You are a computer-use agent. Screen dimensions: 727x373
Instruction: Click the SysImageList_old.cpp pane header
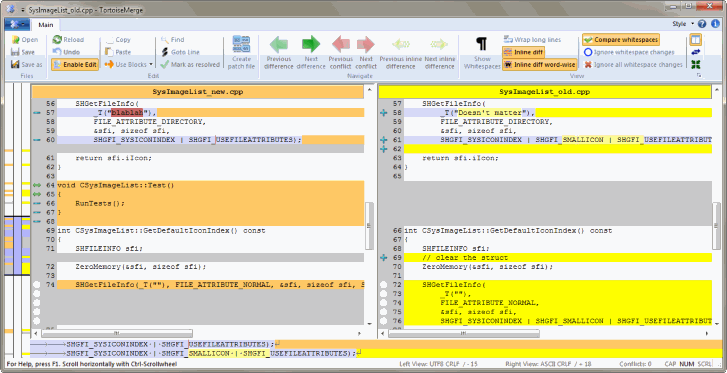click(x=544, y=92)
